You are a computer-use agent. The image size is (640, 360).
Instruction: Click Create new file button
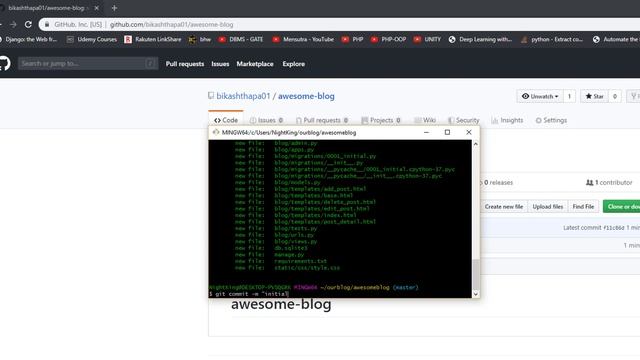(504, 207)
